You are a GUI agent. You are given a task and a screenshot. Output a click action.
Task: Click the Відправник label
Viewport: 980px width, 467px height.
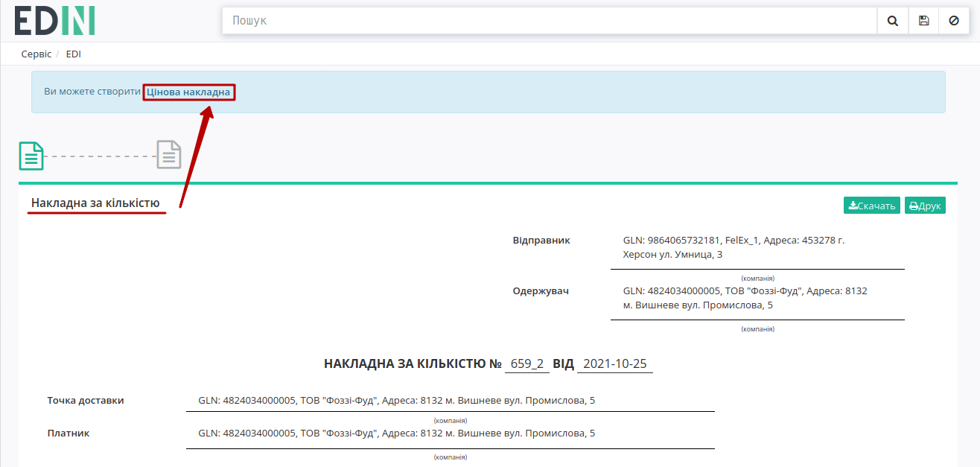[x=541, y=241]
